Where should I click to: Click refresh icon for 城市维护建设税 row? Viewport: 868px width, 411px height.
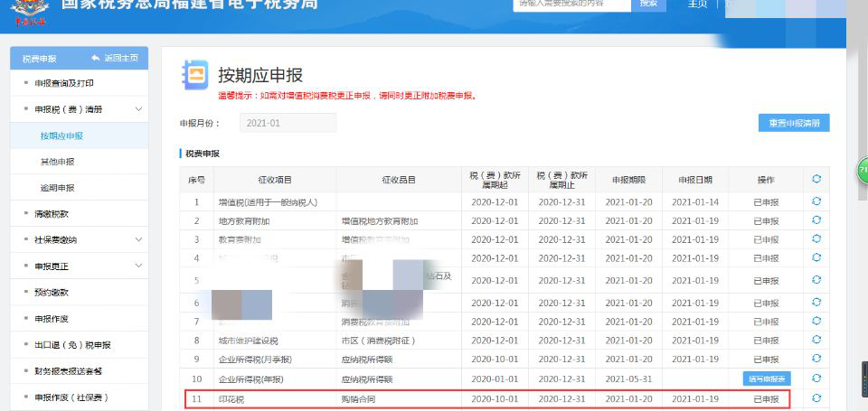816,340
